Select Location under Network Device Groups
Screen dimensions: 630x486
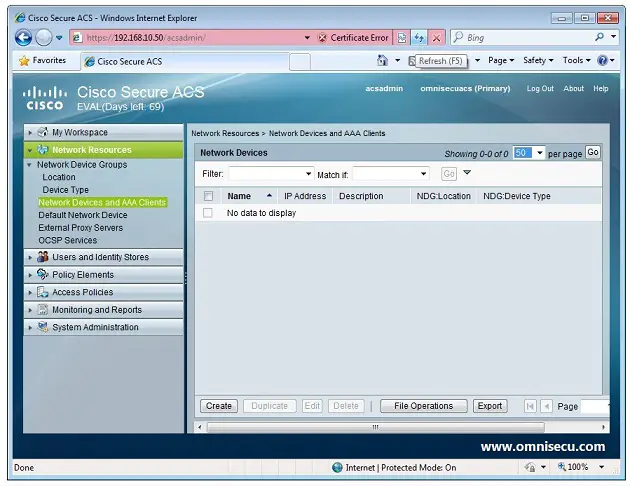point(59,177)
